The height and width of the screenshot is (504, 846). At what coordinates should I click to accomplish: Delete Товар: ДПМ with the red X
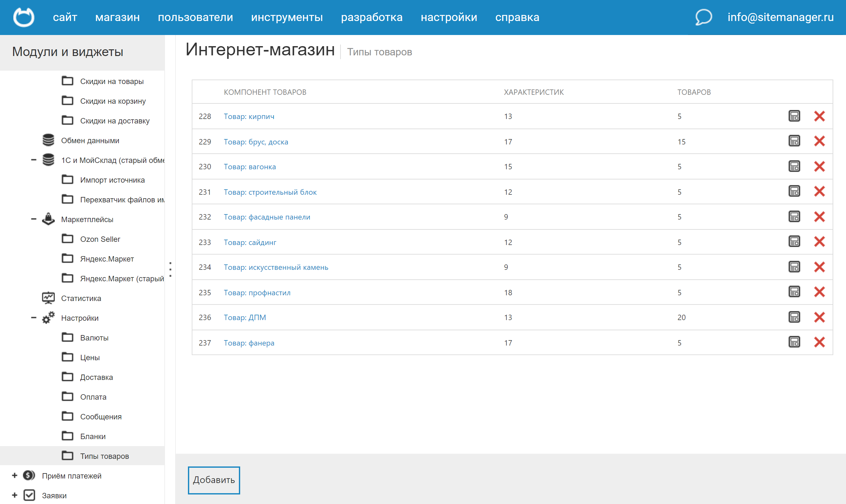pos(820,317)
